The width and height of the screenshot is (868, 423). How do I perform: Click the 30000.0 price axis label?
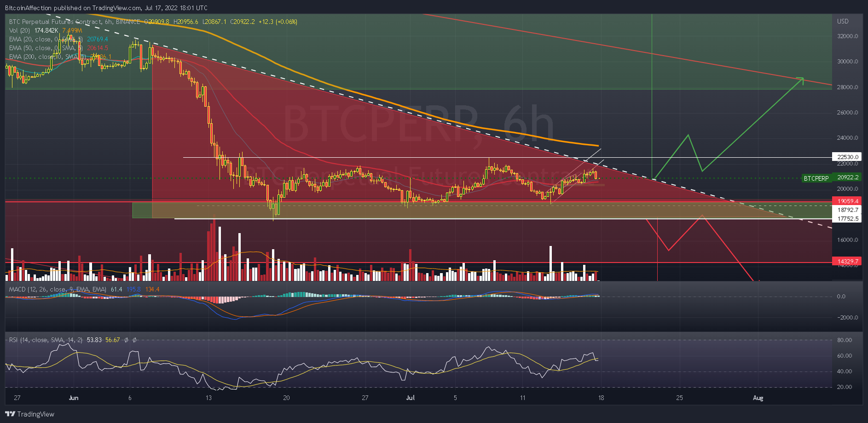tap(848, 61)
